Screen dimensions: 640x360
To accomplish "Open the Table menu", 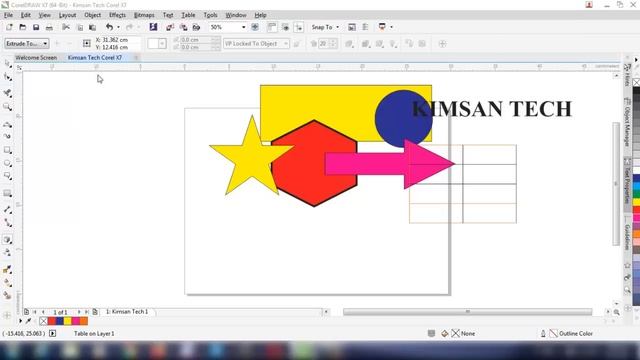I will (x=188, y=15).
